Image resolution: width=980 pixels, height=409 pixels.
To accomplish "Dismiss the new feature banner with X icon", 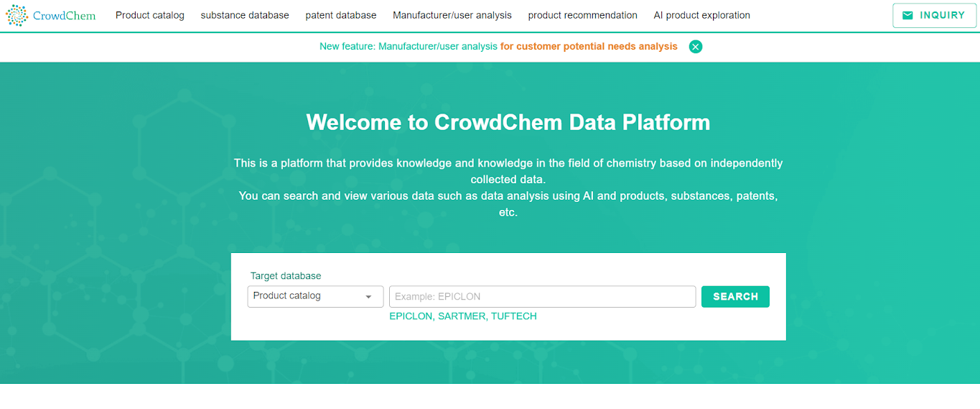I will coord(695,47).
